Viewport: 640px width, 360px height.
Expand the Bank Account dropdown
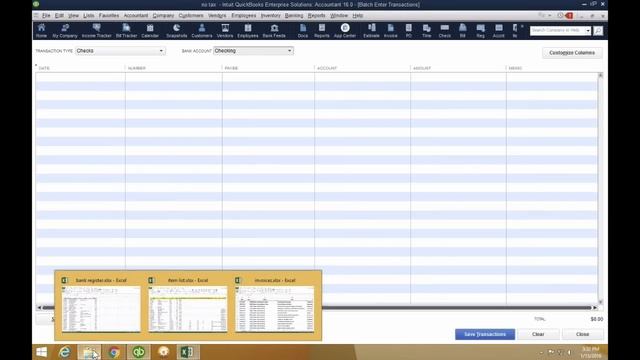(x=289, y=51)
